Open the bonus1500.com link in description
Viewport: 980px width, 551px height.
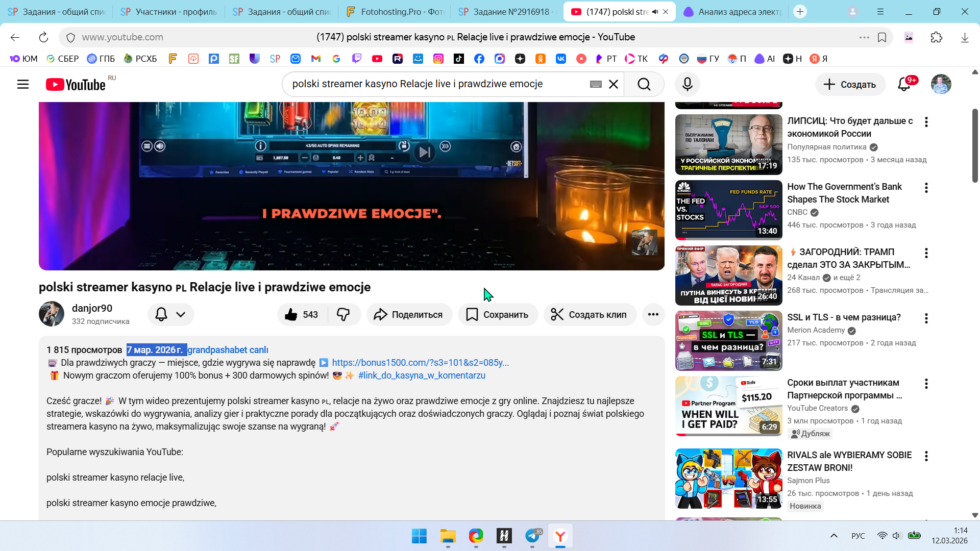(x=420, y=363)
